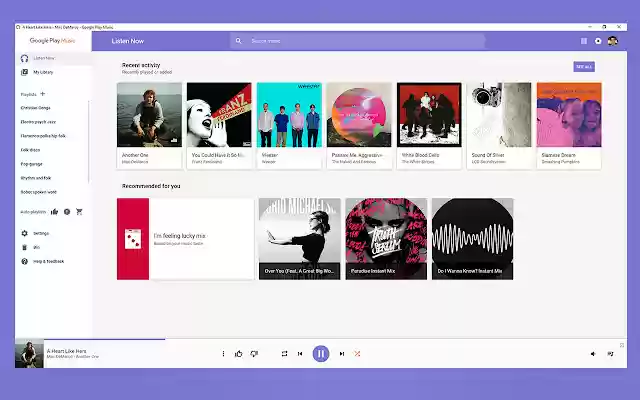Expand the mini player corner icon
Image resolution: width=640 pixels, height=400 pixels.
pos(622,345)
